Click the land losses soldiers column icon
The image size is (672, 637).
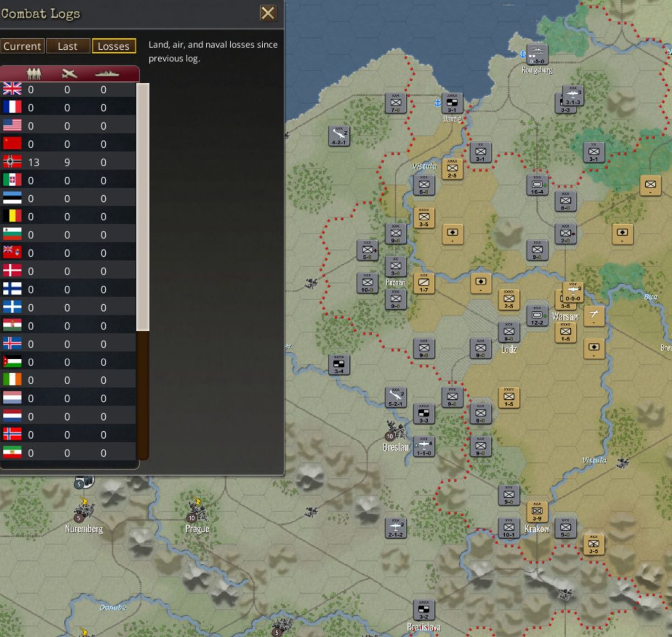click(34, 74)
